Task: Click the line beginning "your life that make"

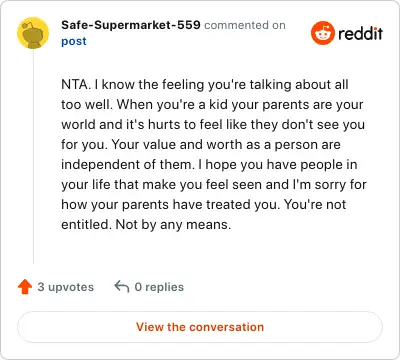Action: (x=214, y=185)
